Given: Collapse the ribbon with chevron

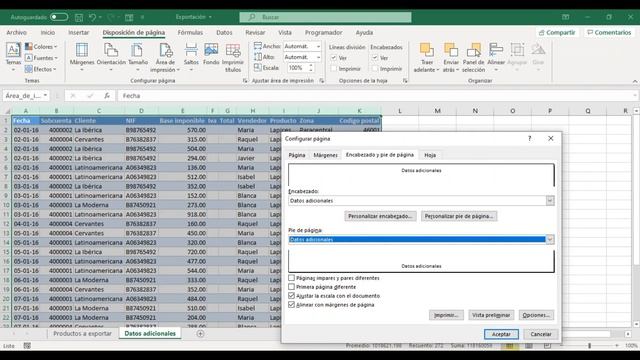Looking at the screenshot, I should click(x=635, y=81).
